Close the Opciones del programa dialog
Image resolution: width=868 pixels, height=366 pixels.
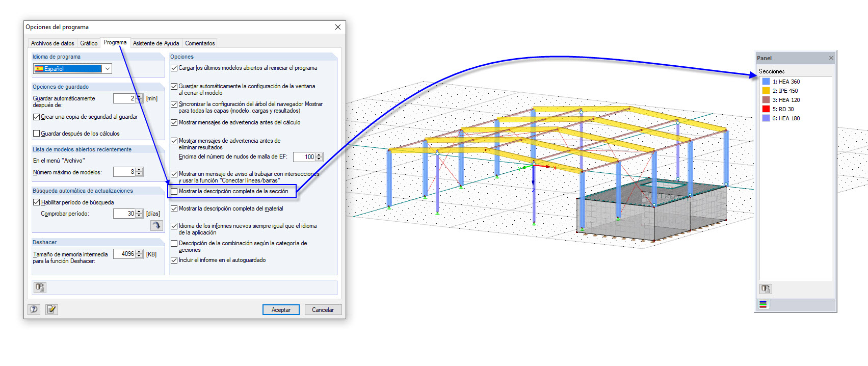[x=338, y=27]
